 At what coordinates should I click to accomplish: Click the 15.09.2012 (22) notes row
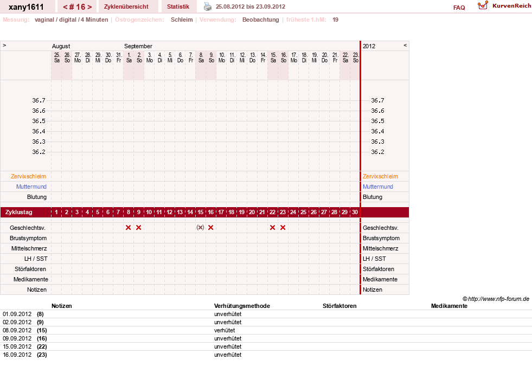click(266, 346)
